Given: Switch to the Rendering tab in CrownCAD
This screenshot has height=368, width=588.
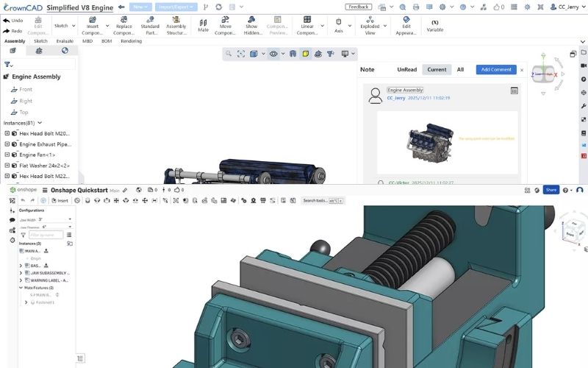Looking at the screenshot, I should pyautogui.click(x=132, y=41).
